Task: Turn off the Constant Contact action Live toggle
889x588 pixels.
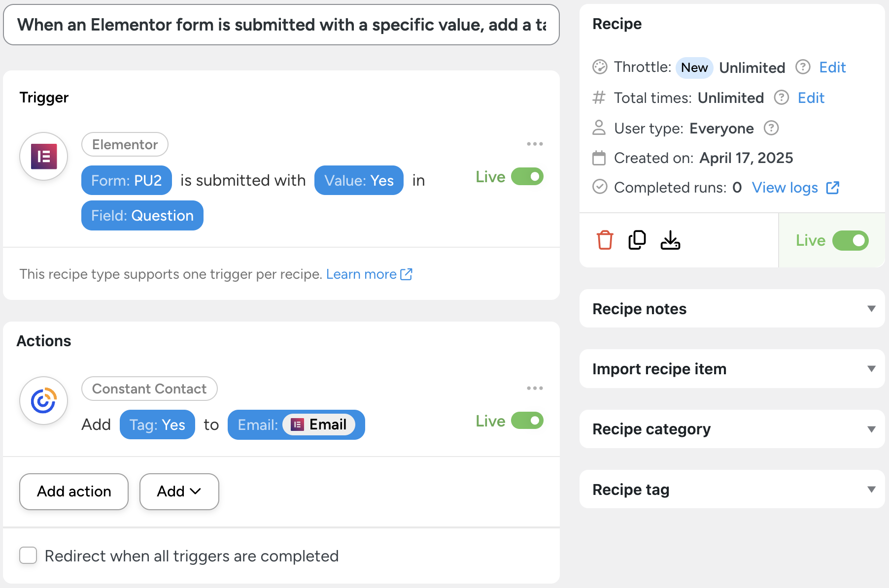Action: (x=527, y=421)
